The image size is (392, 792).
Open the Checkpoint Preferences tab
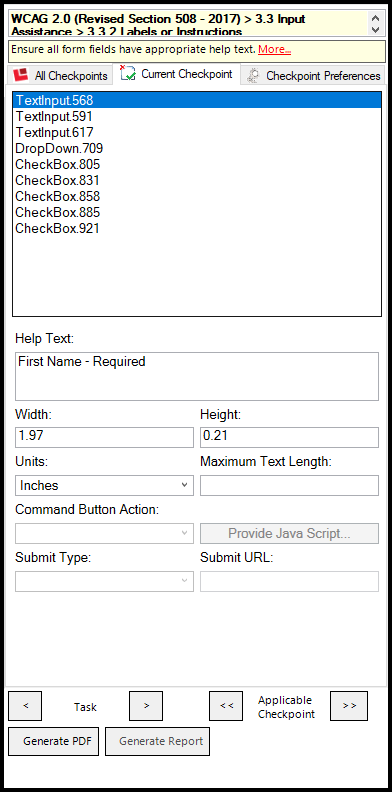[x=313, y=76]
